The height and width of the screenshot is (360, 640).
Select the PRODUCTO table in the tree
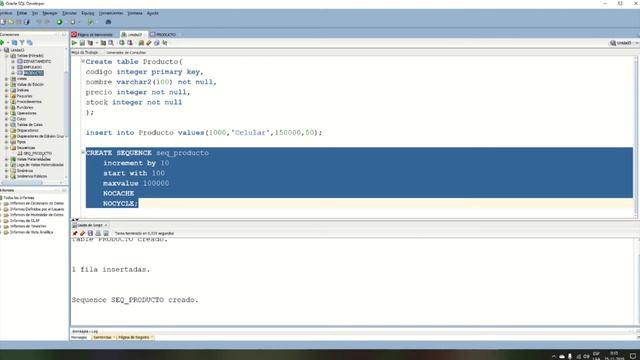[33, 73]
